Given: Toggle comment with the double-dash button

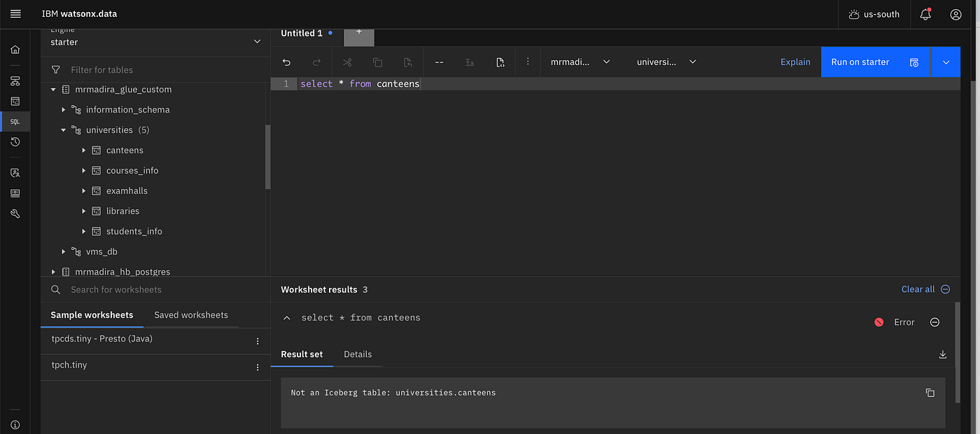Looking at the screenshot, I should tap(439, 62).
